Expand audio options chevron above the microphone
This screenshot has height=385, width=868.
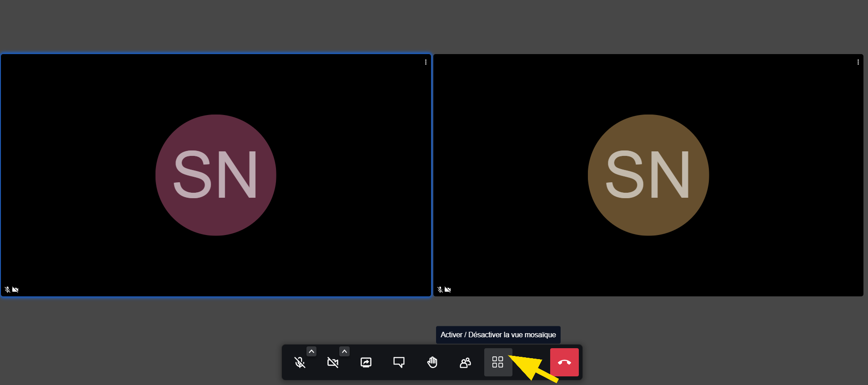click(x=311, y=351)
